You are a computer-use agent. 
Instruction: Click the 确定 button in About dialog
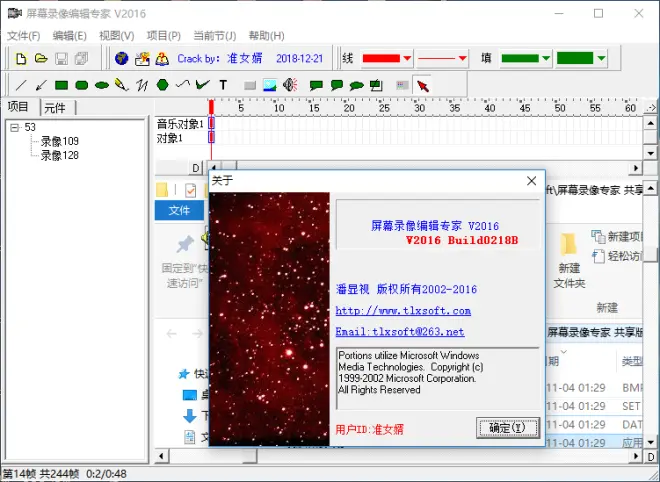click(508, 428)
